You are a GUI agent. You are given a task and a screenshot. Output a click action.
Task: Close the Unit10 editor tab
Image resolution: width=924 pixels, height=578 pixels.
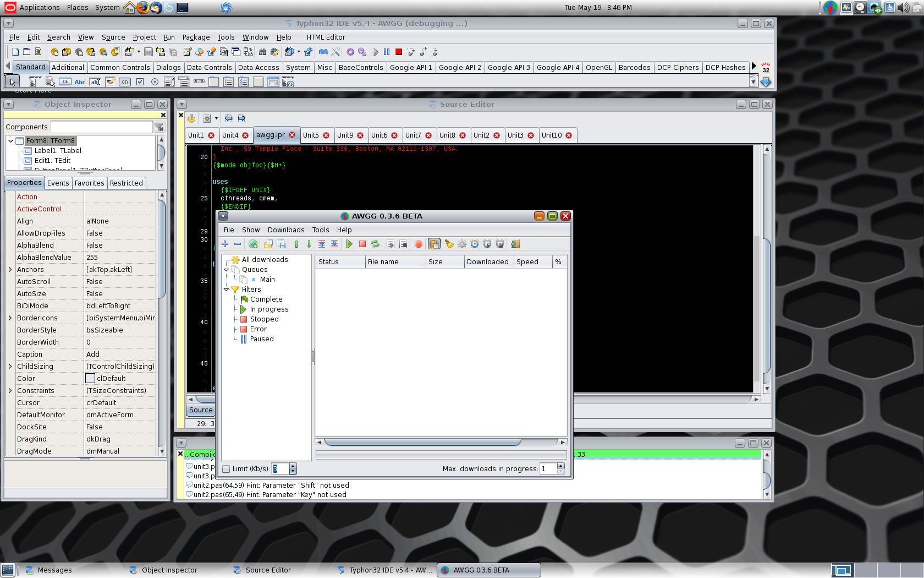coord(569,135)
